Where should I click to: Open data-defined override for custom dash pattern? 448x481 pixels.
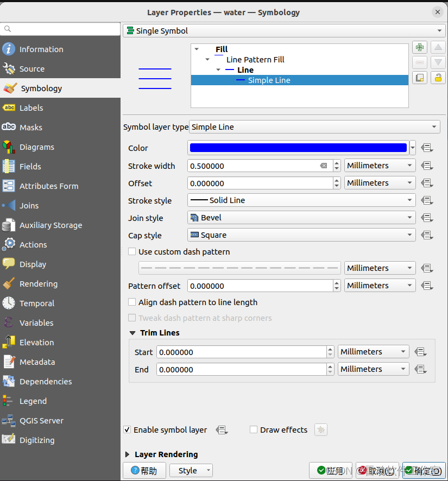pyautogui.click(x=427, y=268)
